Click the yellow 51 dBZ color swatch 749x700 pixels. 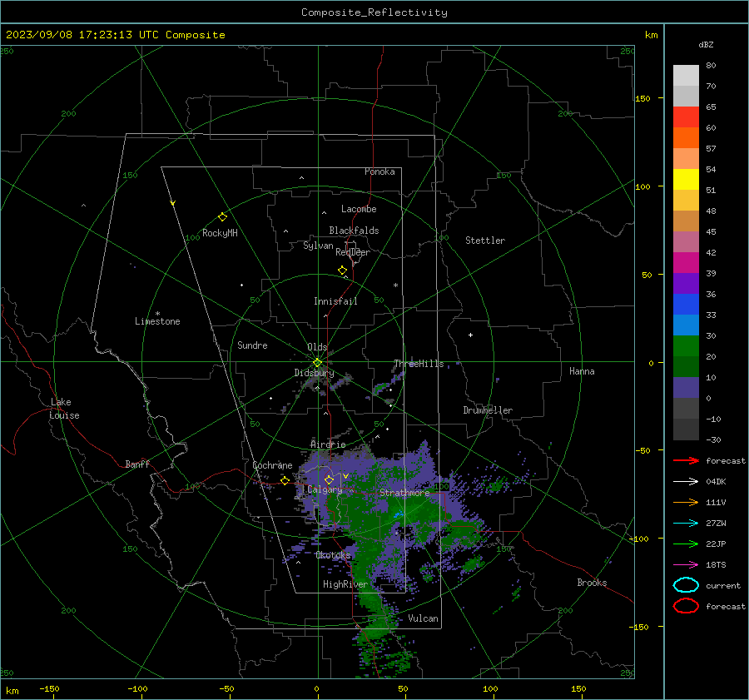686,180
